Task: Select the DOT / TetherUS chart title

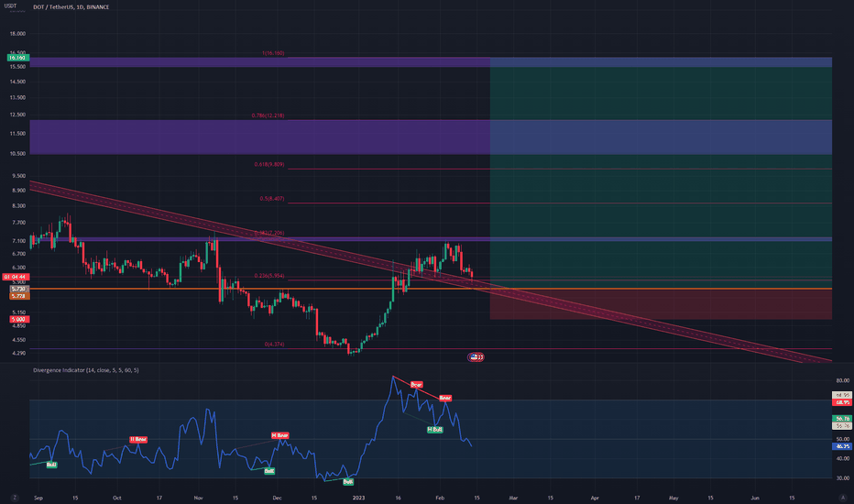Action: pyautogui.click(x=71, y=7)
